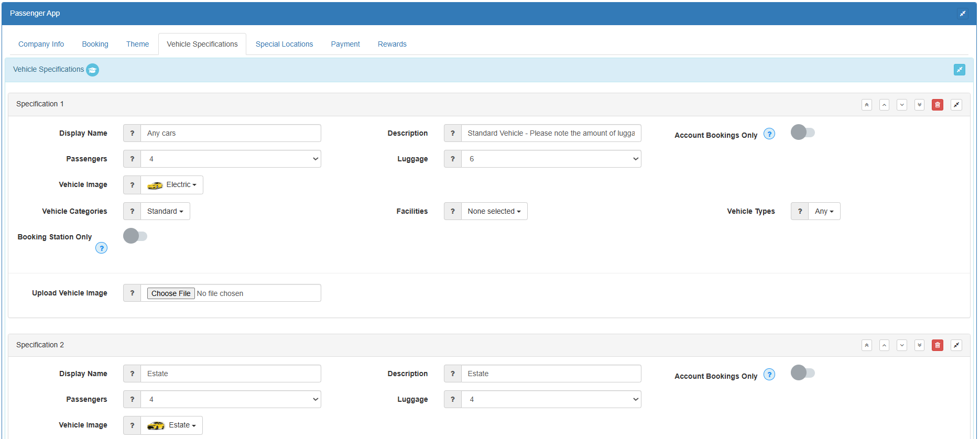Delete Specification 2 with red trash icon

(937, 345)
